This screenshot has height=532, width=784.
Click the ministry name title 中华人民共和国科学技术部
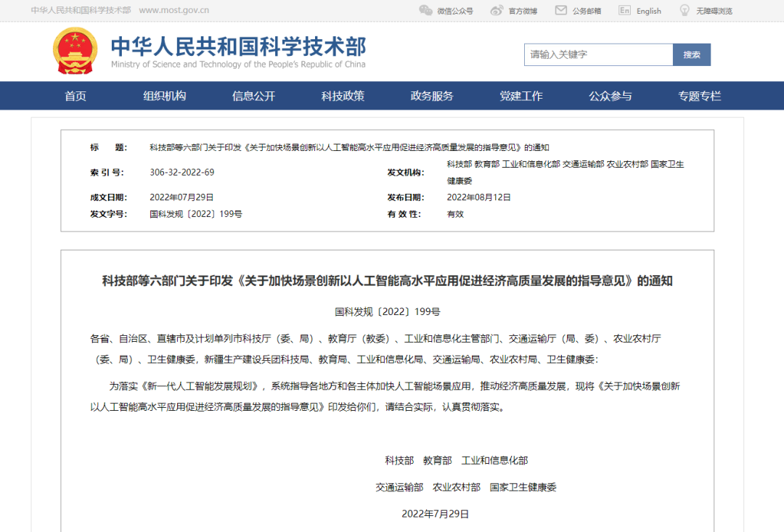click(238, 46)
